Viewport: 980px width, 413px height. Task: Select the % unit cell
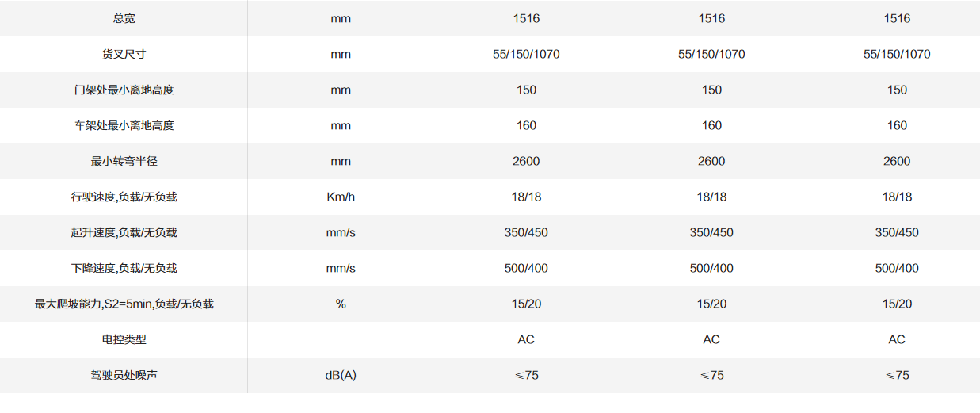pyautogui.click(x=341, y=304)
